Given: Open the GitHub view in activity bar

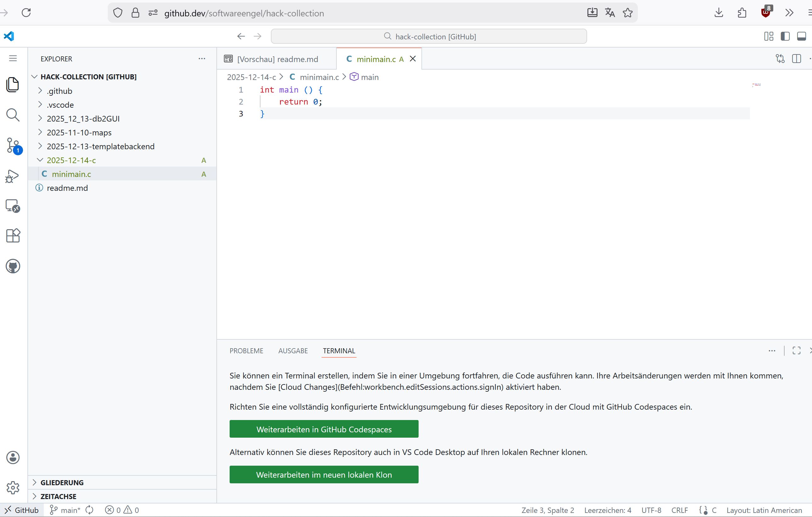Looking at the screenshot, I should [x=13, y=266].
